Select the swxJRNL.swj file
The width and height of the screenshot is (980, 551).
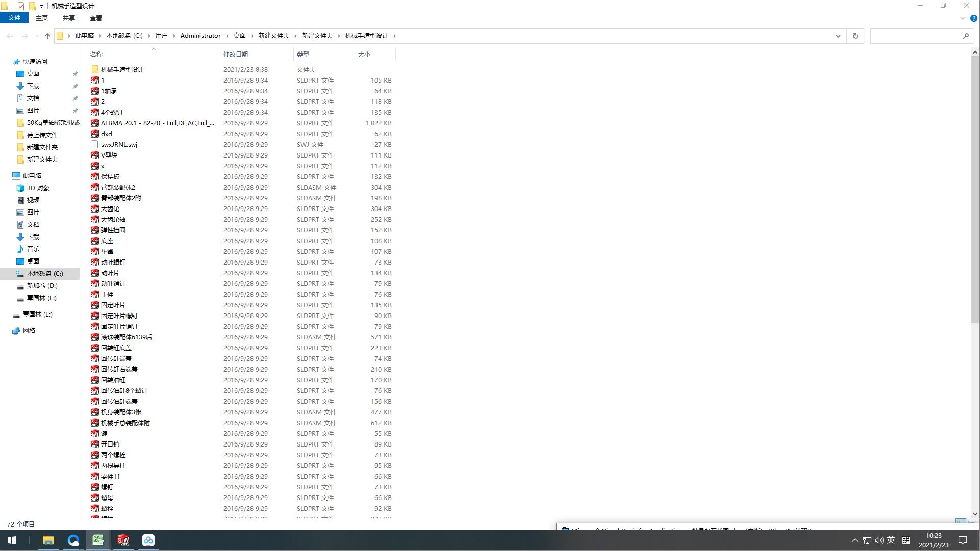119,145
